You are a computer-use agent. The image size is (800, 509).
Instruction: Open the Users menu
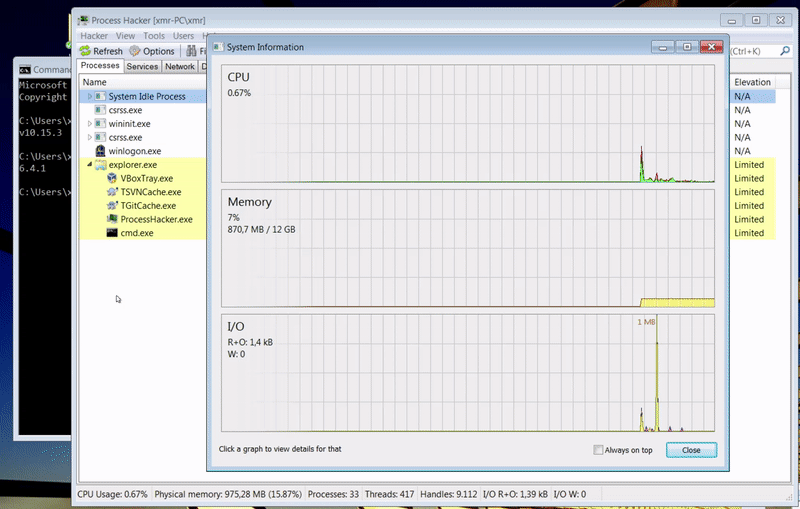pyautogui.click(x=183, y=36)
